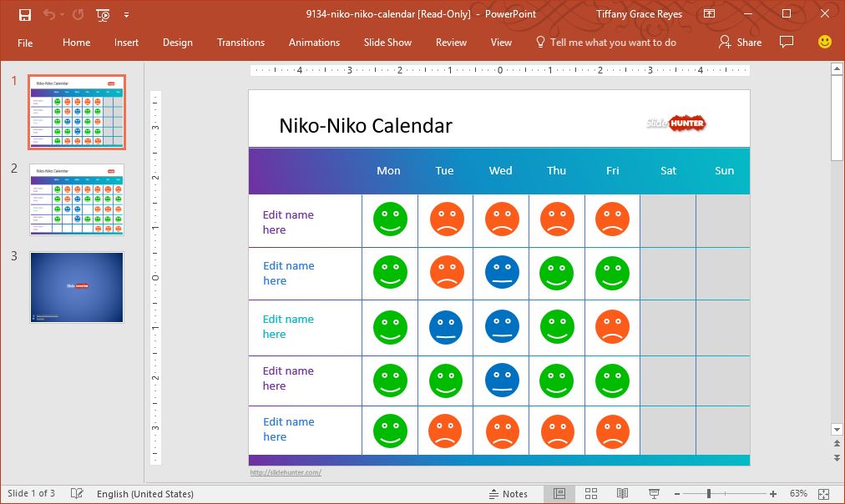Switch to Reading View icon
The height and width of the screenshot is (504, 845).
[x=622, y=494]
